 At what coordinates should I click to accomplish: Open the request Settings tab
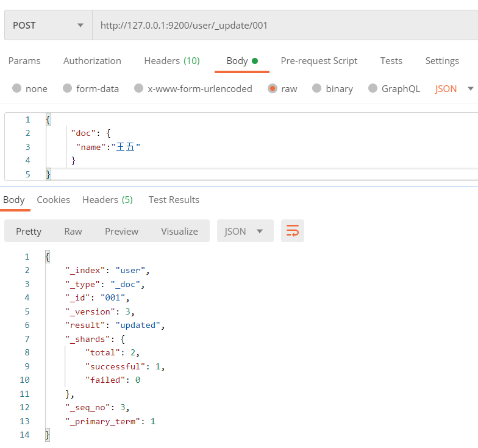click(442, 61)
